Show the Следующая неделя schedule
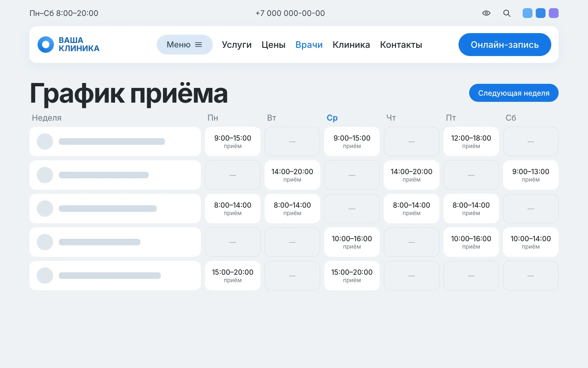The width and height of the screenshot is (588, 368). [514, 93]
